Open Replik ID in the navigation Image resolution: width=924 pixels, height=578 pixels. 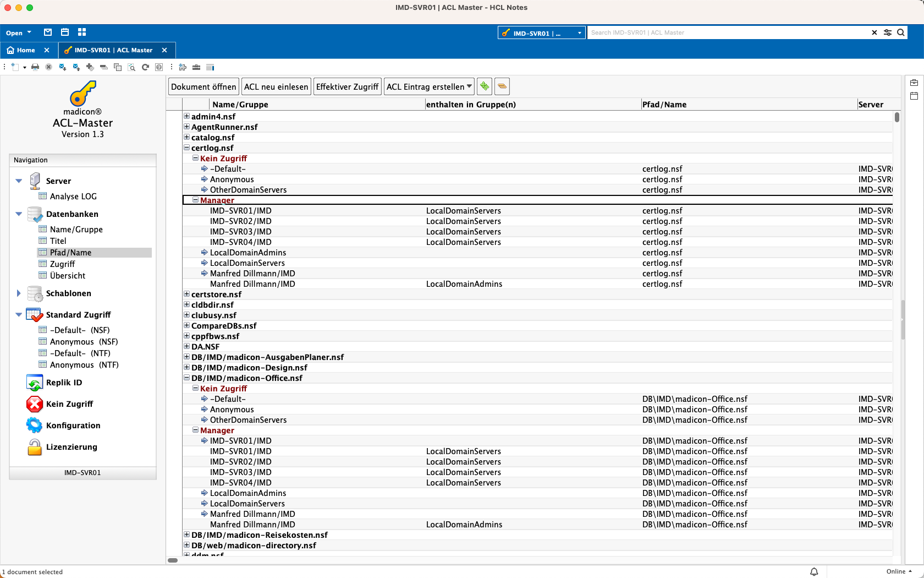click(x=54, y=383)
